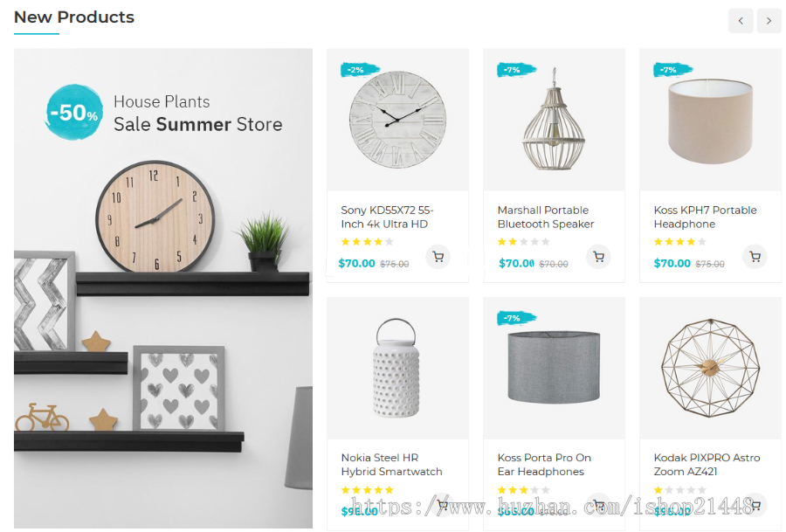Screen dimensions: 786x532
Task: Click the white ceramic lantern image
Action: 397,368
